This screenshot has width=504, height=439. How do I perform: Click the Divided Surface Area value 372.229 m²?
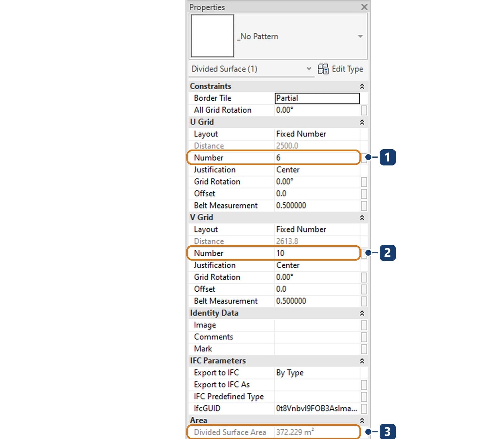click(x=295, y=432)
